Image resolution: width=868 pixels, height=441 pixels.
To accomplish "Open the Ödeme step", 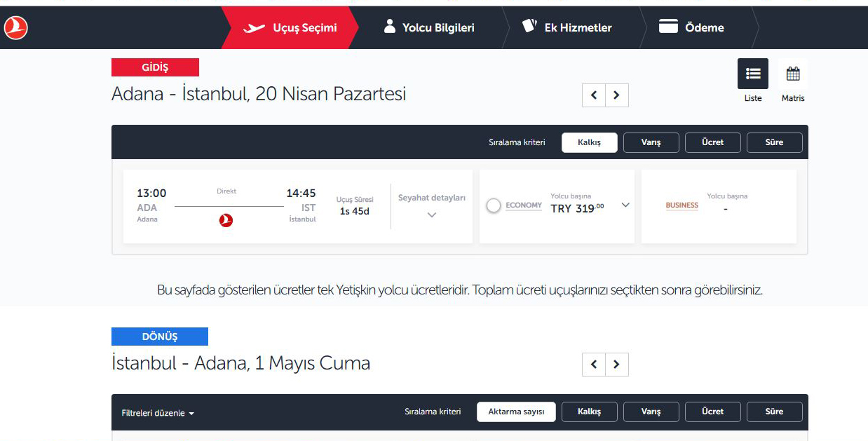I will pyautogui.click(x=691, y=27).
